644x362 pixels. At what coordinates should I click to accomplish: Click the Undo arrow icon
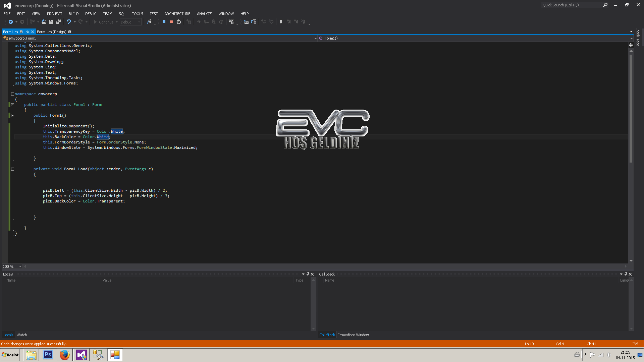(69, 22)
